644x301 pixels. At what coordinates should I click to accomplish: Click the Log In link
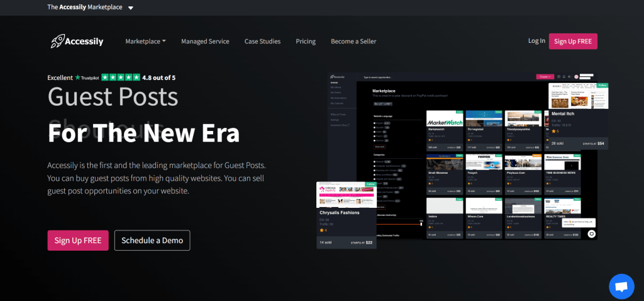537,41
